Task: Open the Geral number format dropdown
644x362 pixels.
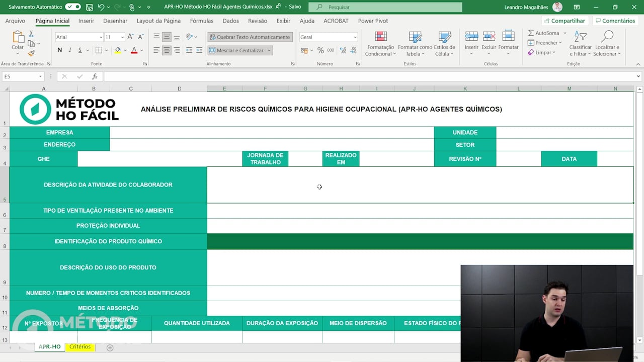Action: click(x=355, y=37)
